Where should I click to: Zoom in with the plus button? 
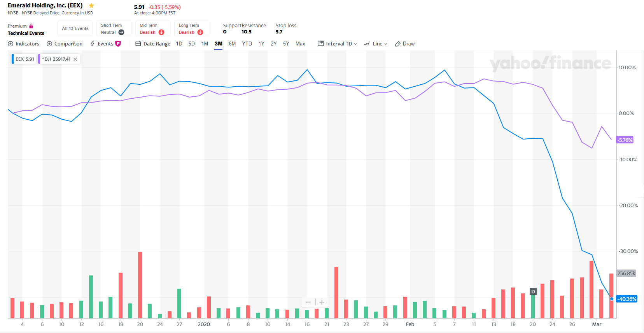[322, 302]
